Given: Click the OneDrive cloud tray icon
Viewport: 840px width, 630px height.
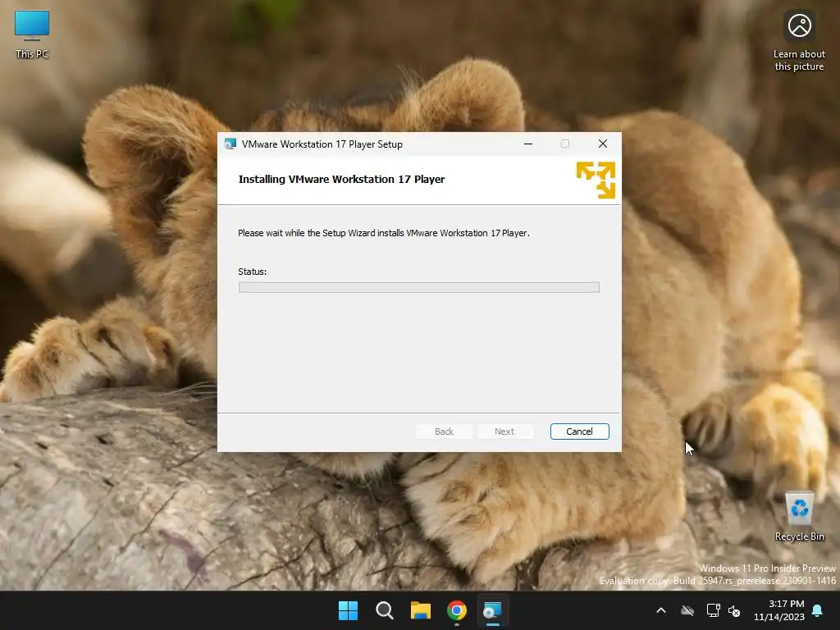Looking at the screenshot, I should (x=687, y=610).
